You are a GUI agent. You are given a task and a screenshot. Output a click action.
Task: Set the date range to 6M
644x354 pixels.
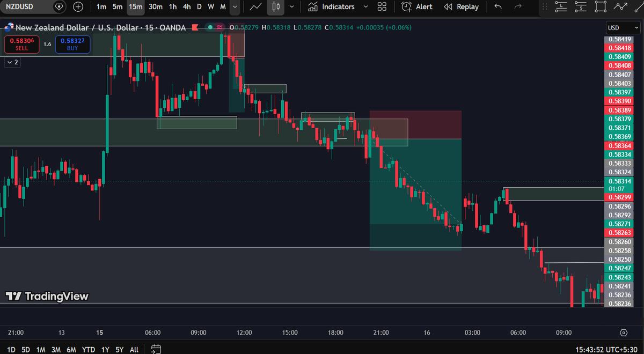tap(71, 349)
